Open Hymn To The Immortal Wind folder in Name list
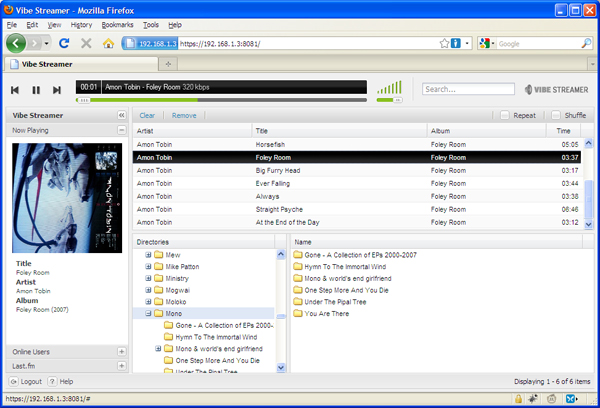 340,267
